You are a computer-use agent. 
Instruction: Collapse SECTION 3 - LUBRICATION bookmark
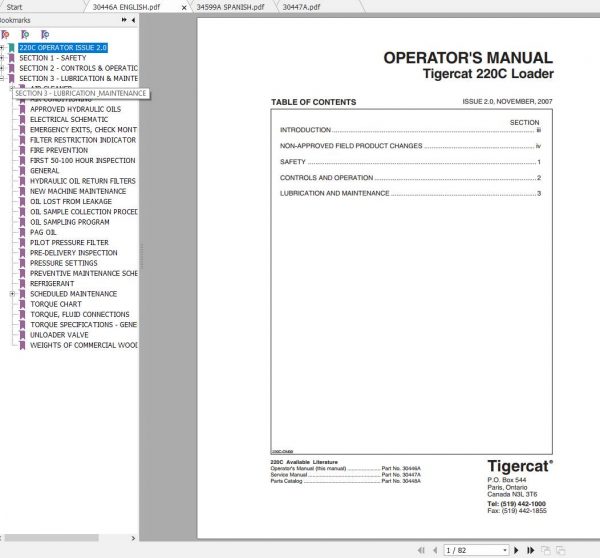[2, 78]
